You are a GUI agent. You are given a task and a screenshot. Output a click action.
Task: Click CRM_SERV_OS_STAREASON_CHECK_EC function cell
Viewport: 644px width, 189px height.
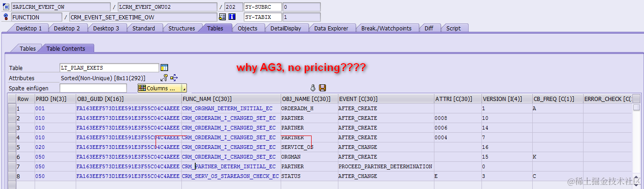pos(231,176)
